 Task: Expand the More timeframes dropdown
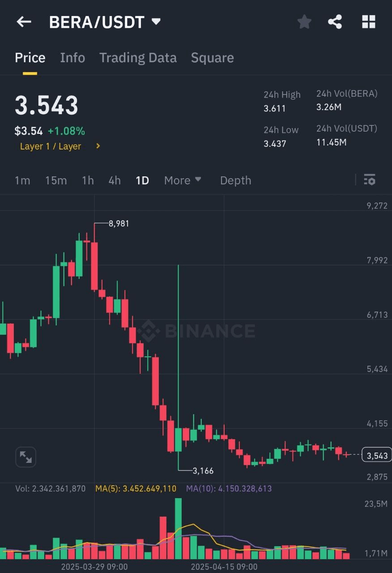point(183,180)
